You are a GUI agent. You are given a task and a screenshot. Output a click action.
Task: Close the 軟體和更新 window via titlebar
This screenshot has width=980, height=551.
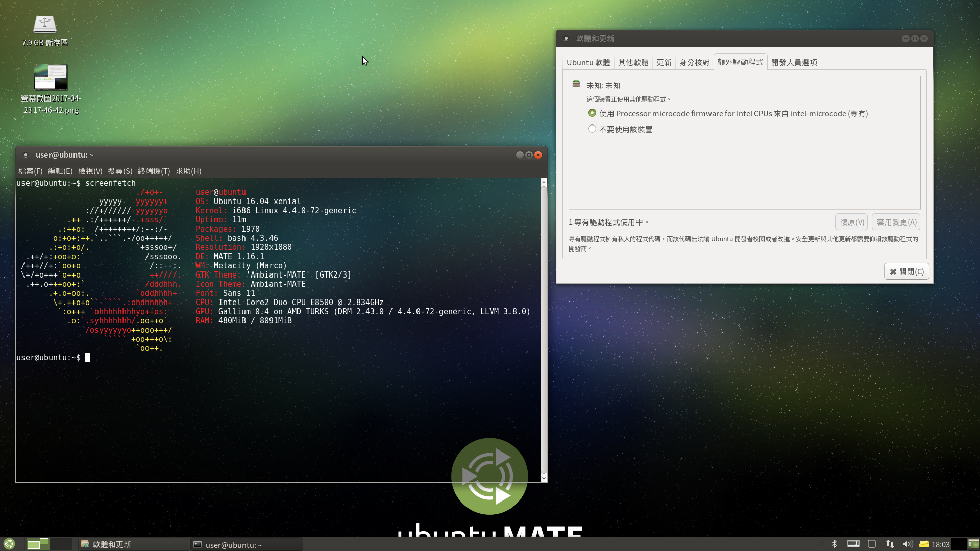pyautogui.click(x=924, y=38)
